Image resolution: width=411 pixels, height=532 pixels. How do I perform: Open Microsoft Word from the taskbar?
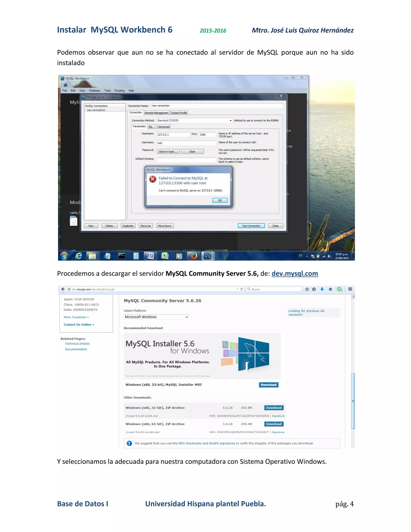point(151,256)
